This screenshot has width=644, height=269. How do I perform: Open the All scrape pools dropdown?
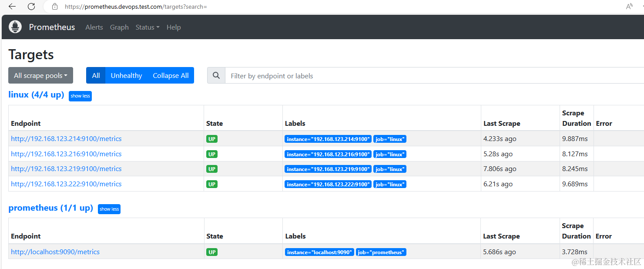(40, 75)
